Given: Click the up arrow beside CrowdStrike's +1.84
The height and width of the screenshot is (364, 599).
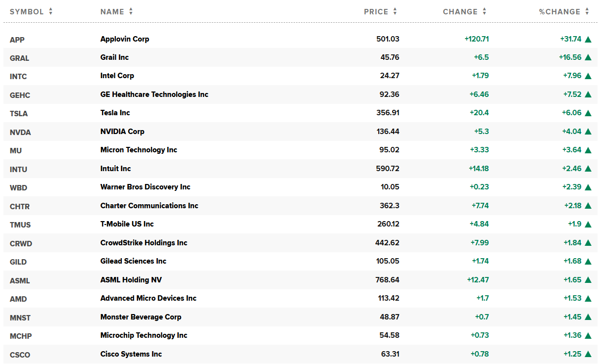Looking at the screenshot, I should pos(588,243).
